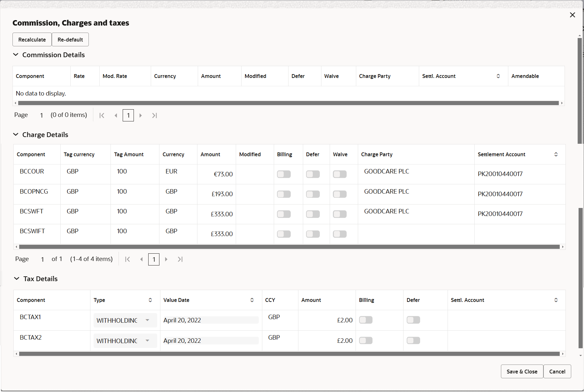584x392 pixels.
Task: Open the Type dropdown for BCTAX2
Action: pos(148,341)
